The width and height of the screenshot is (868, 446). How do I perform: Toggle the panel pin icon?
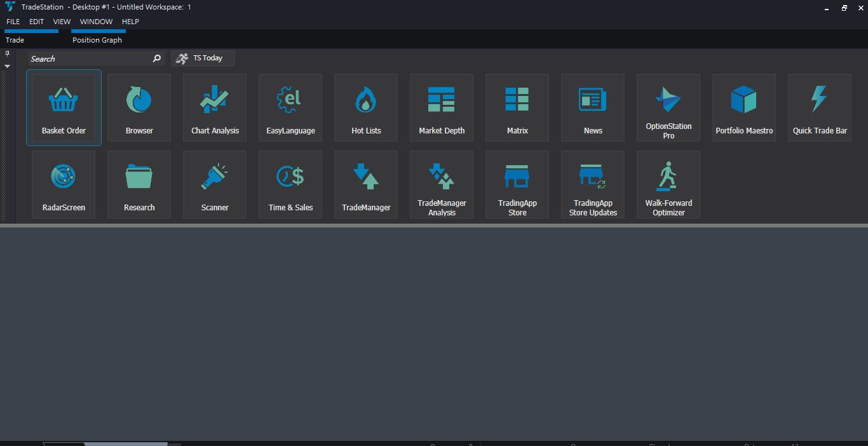[7, 54]
